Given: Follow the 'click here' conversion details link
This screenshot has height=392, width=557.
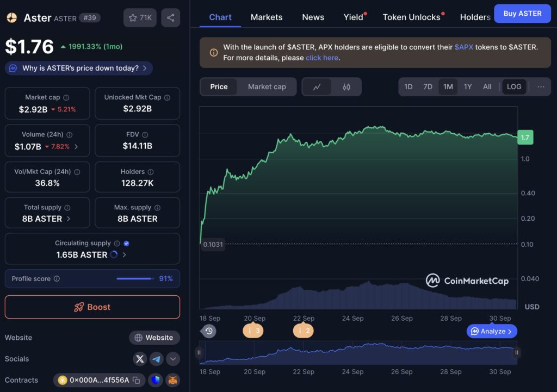Looking at the screenshot, I should click(322, 58).
